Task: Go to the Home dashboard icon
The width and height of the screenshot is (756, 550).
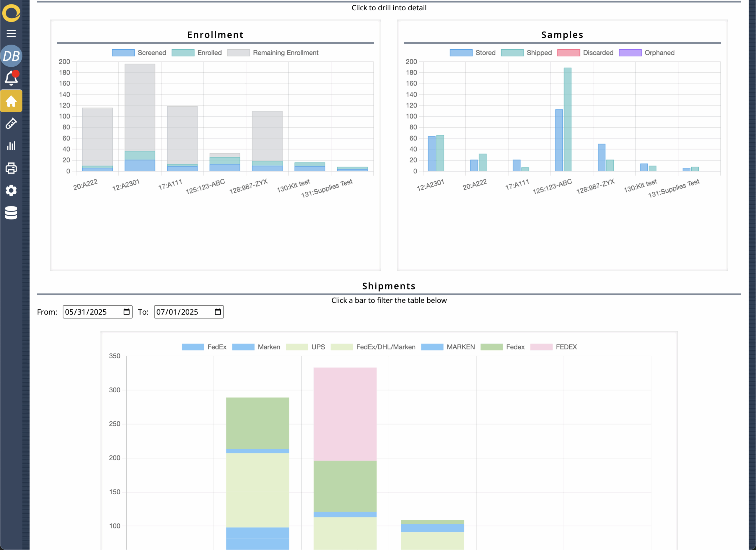Action: (x=11, y=101)
